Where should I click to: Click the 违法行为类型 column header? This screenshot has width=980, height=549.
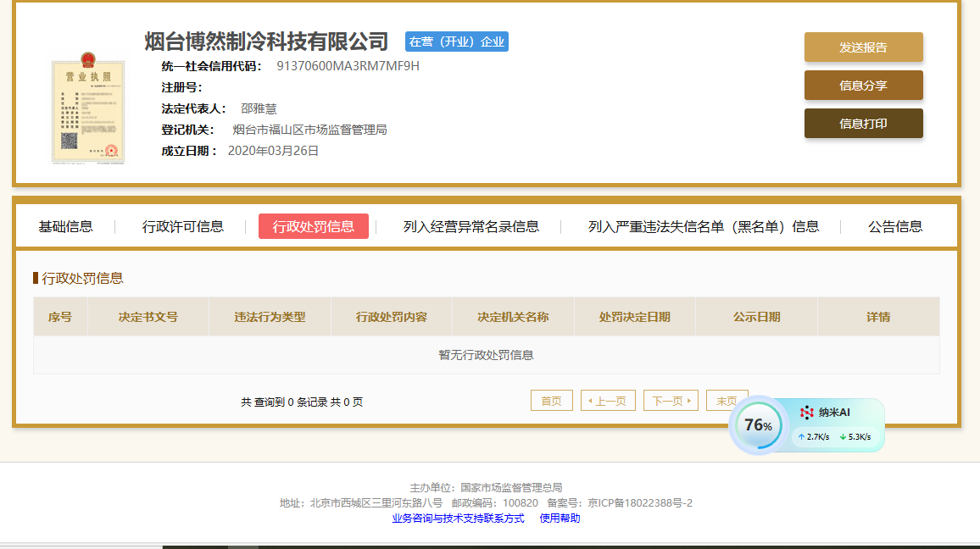point(270,317)
